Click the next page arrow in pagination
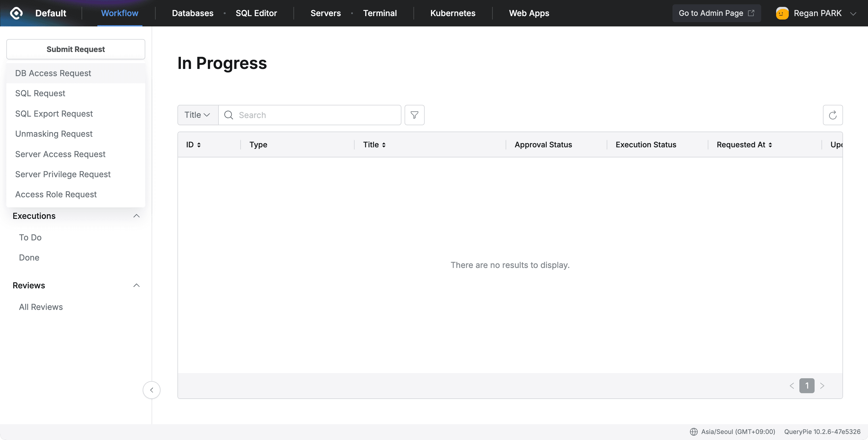The height and width of the screenshot is (440, 868). coord(823,385)
